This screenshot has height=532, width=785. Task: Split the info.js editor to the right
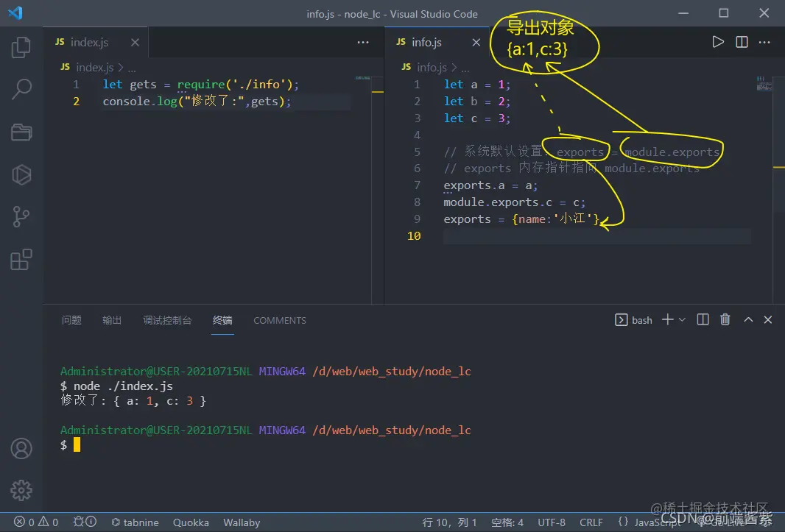[742, 42]
